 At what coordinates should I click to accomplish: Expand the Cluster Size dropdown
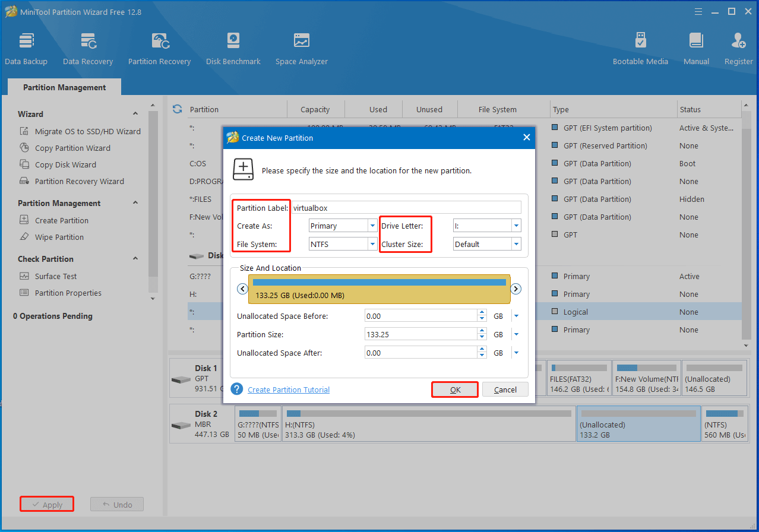[516, 244]
